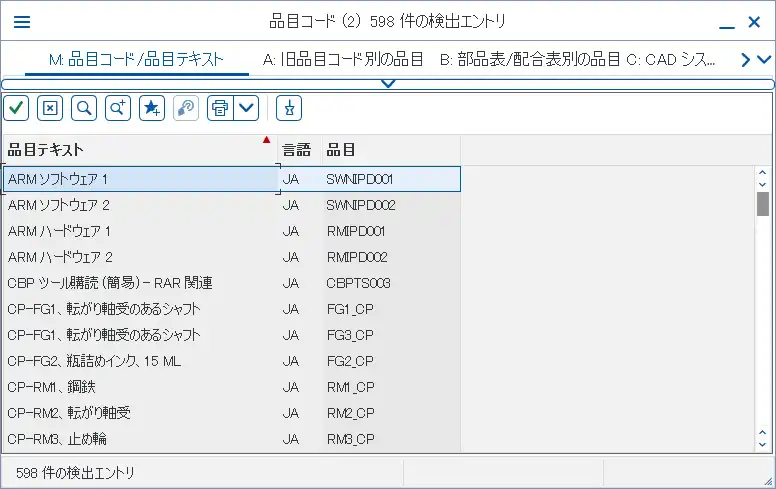Close the dialog with X button

click(x=754, y=22)
